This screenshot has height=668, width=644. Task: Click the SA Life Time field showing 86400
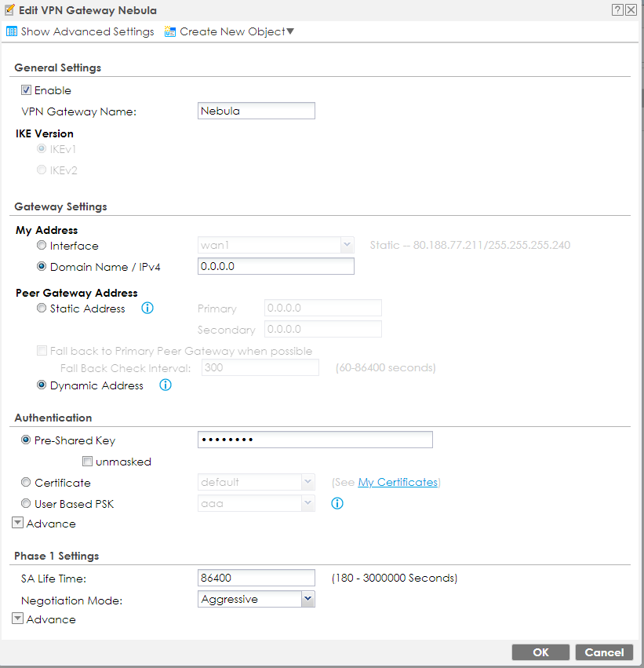pyautogui.click(x=256, y=577)
